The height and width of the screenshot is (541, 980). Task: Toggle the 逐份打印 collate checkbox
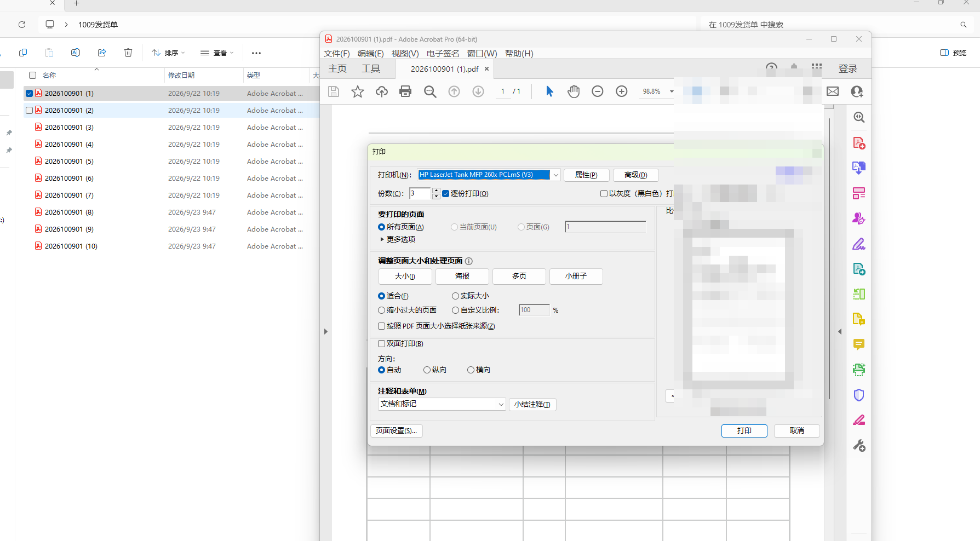pos(445,193)
